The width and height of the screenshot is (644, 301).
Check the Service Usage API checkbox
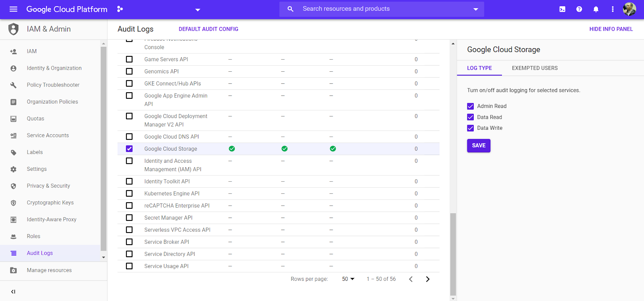point(129,266)
